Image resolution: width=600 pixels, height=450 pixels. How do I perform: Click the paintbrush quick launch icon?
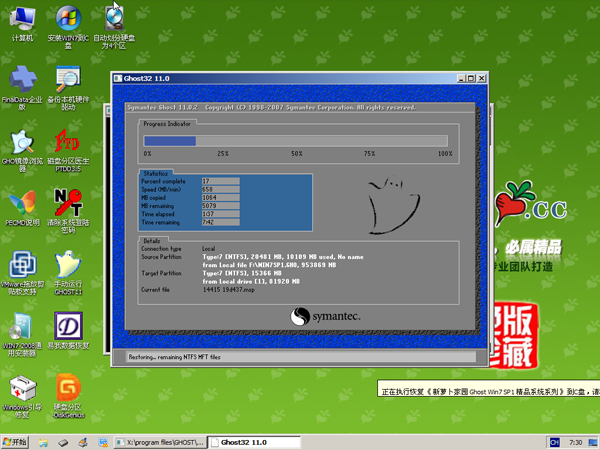point(83,443)
